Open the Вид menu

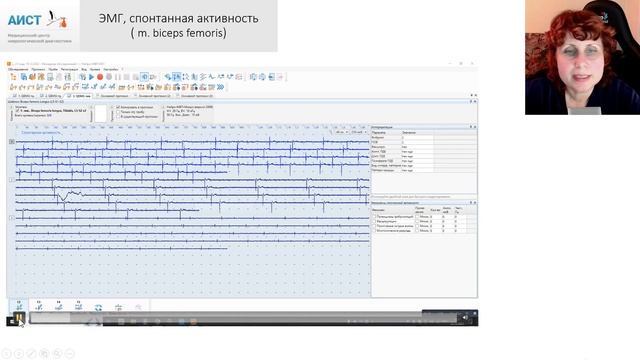pyautogui.click(x=84, y=69)
